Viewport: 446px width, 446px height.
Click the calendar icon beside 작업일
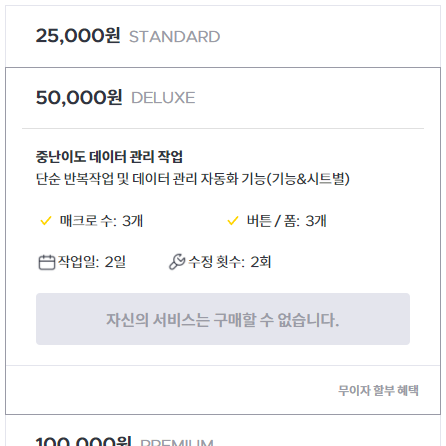tap(47, 262)
